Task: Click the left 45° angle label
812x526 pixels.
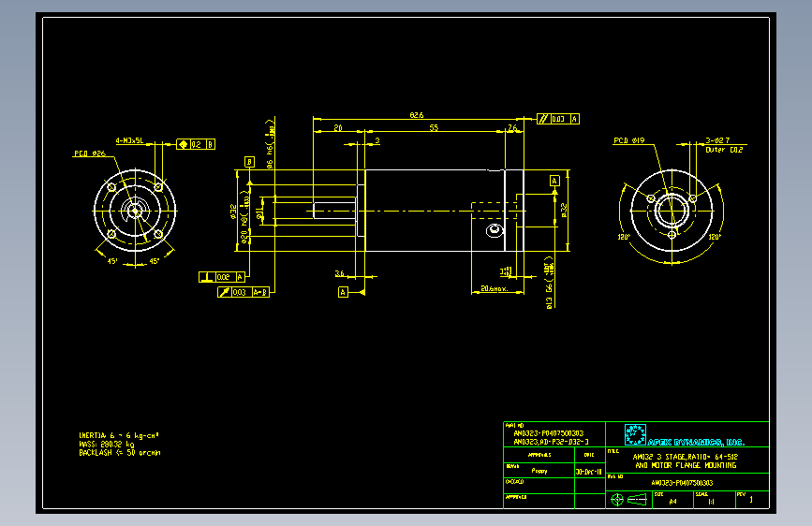Action: 112,261
